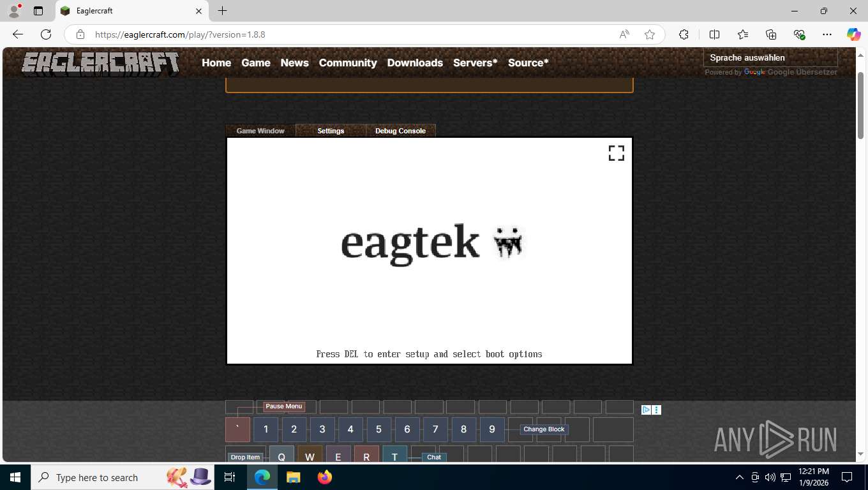Open Task View on the taskbar
This screenshot has width=868, height=490.
click(230, 477)
